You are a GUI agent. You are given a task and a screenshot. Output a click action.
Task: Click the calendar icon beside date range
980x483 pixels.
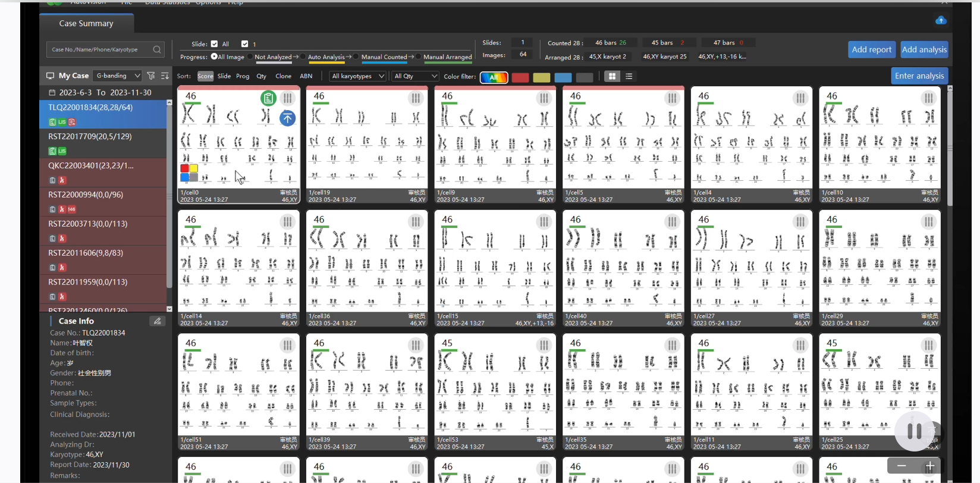tap(52, 93)
